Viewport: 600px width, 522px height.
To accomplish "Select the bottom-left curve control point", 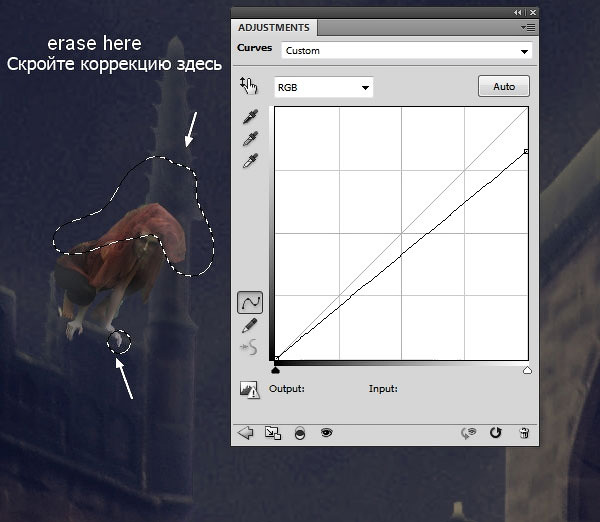I will click(276, 358).
